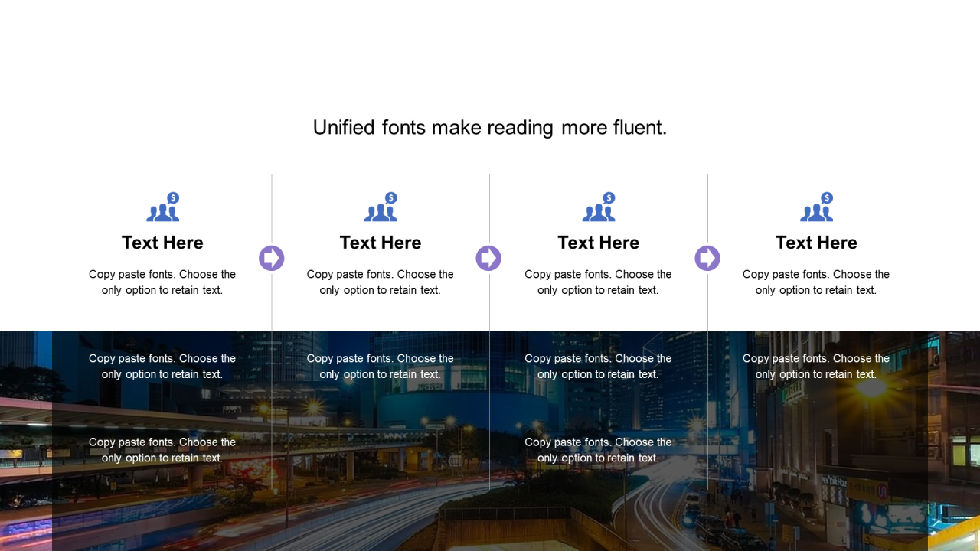Click white 'Copy paste fonts' text, second column
Viewport: 980px width, 551px height.
(381, 367)
